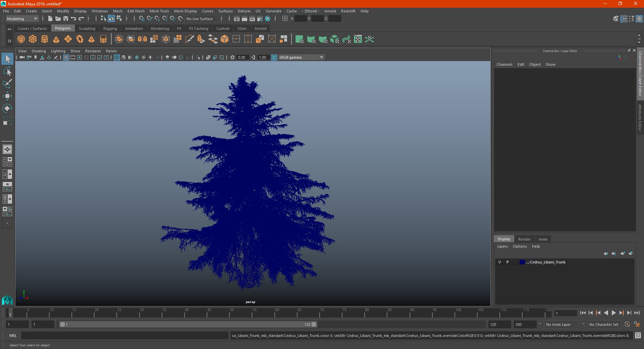Toggle visibility V of Cedrus_Libani_Trunk layer
This screenshot has height=349, width=644.
point(499,262)
